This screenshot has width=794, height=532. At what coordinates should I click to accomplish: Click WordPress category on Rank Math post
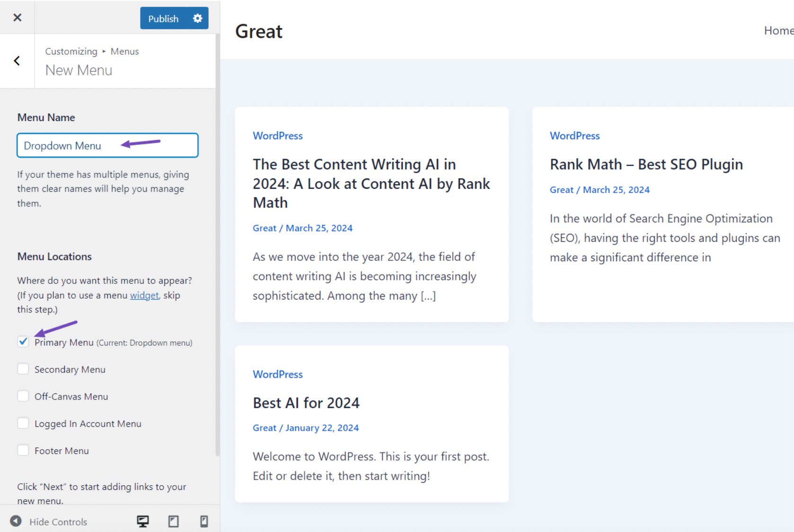[x=575, y=136]
